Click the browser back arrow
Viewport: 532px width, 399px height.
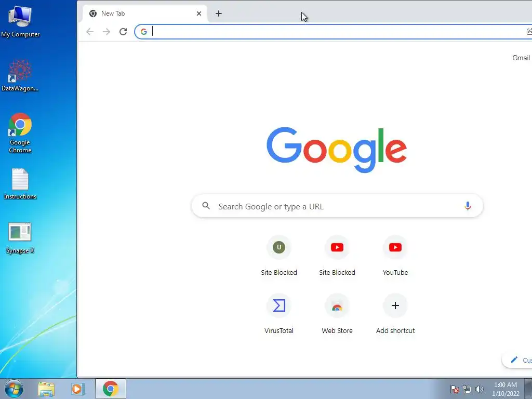coord(90,32)
